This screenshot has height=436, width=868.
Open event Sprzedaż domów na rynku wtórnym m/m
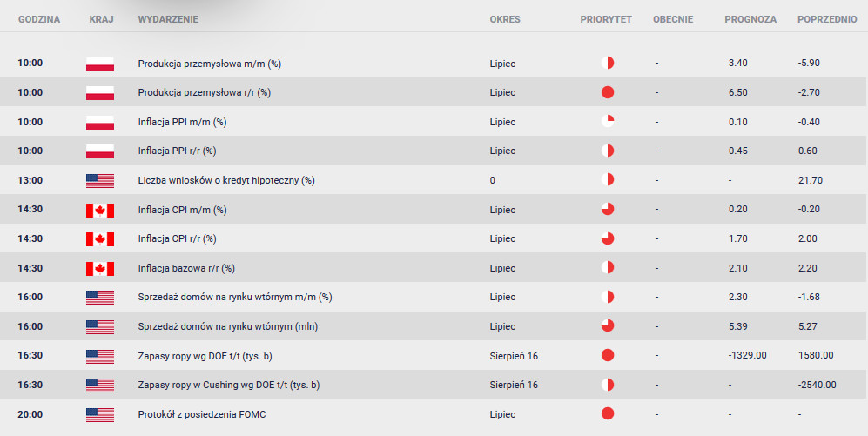click(x=235, y=297)
